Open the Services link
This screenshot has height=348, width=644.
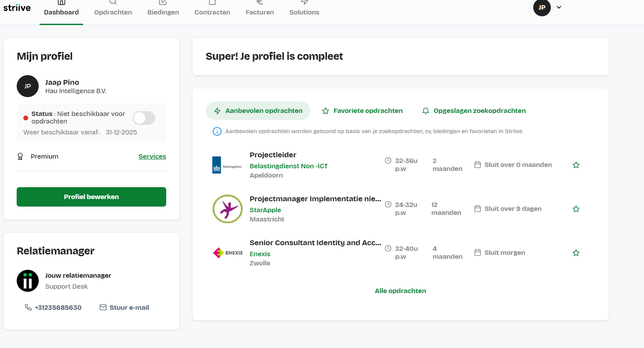pos(152,156)
